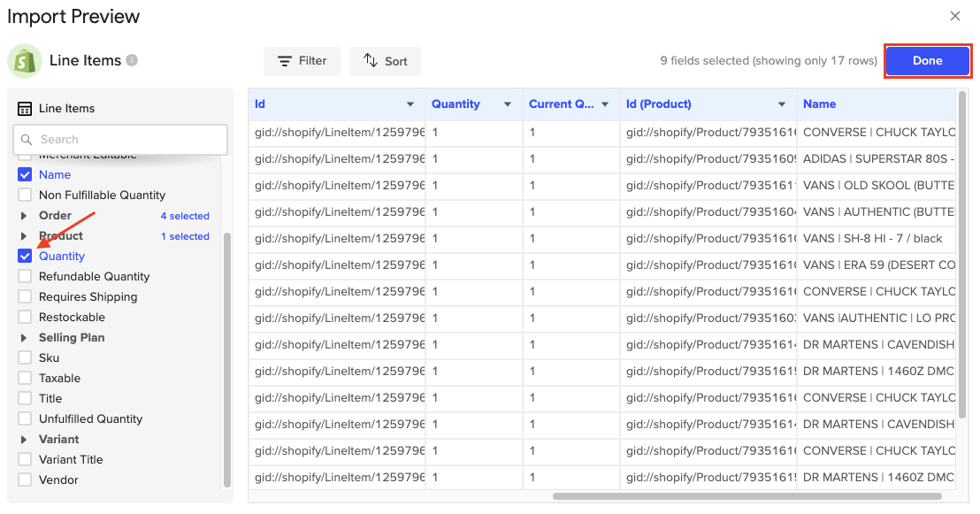Open the Quantity column dropdown arrow

[x=508, y=104]
